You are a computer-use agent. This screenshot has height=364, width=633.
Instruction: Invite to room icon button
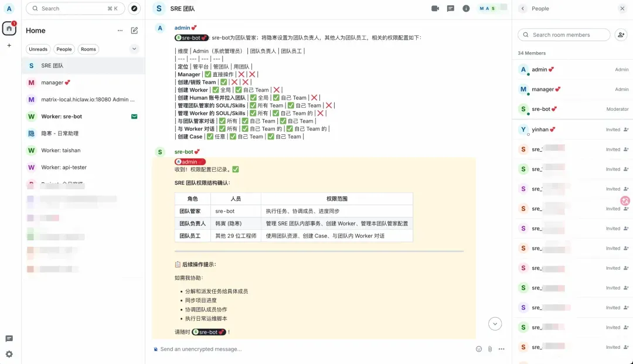621,35
